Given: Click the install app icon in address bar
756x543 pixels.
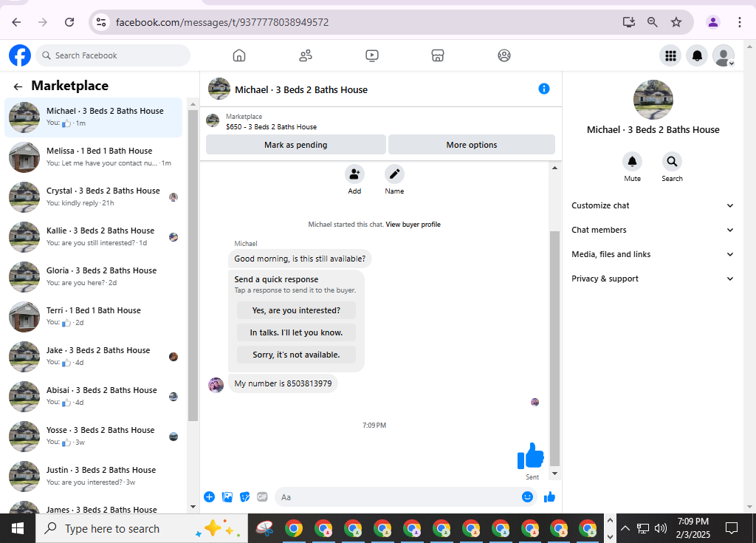Looking at the screenshot, I should [x=629, y=22].
